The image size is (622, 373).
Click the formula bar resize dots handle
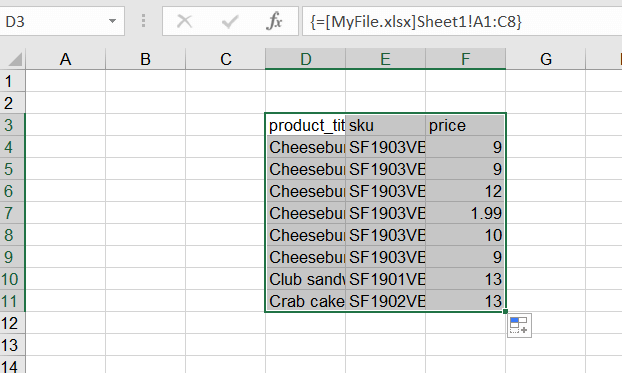coord(143,21)
